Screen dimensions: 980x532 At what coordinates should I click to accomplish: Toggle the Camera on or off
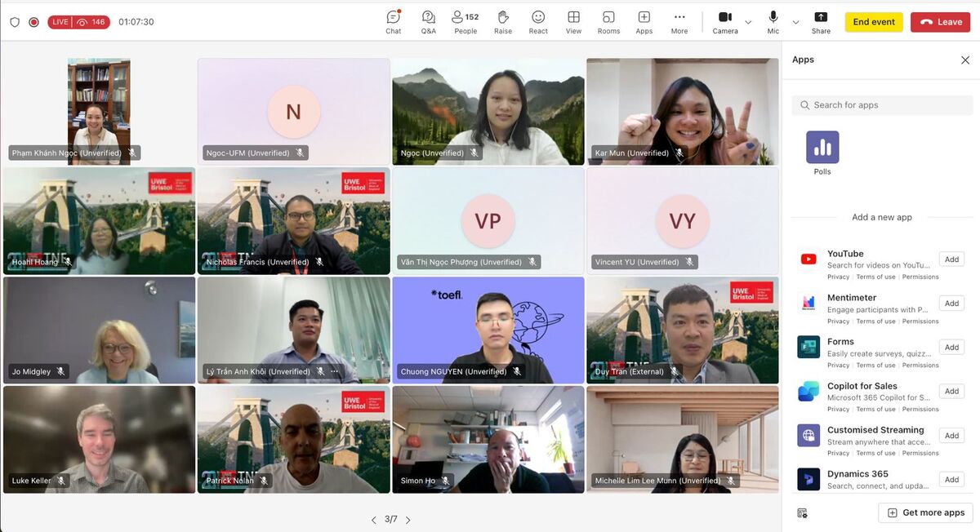coord(725,22)
